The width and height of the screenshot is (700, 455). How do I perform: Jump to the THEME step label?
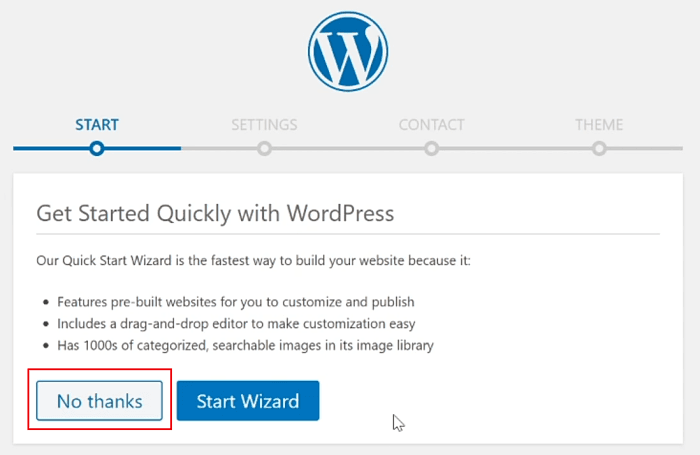(x=599, y=125)
